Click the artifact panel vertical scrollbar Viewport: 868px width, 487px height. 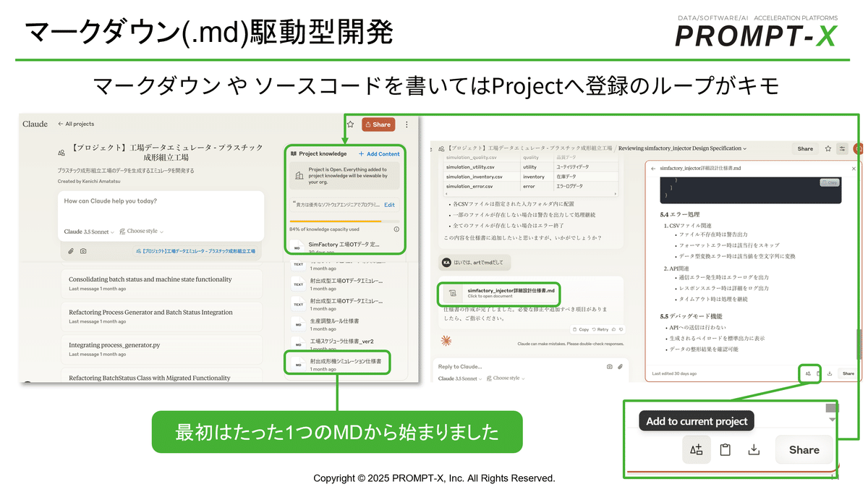click(x=859, y=345)
